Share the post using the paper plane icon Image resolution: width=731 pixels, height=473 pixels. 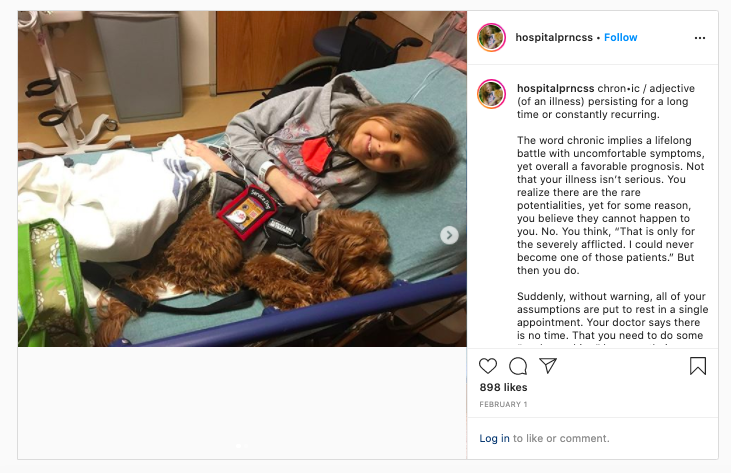(x=548, y=365)
